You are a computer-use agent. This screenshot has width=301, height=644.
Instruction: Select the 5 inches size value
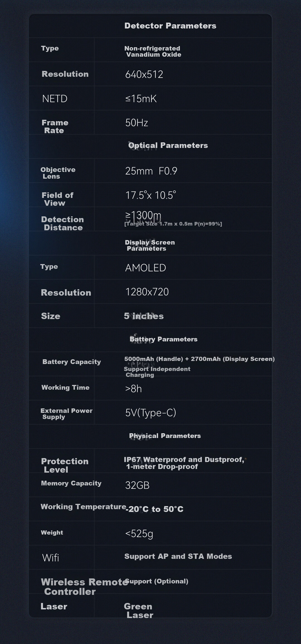click(x=144, y=316)
